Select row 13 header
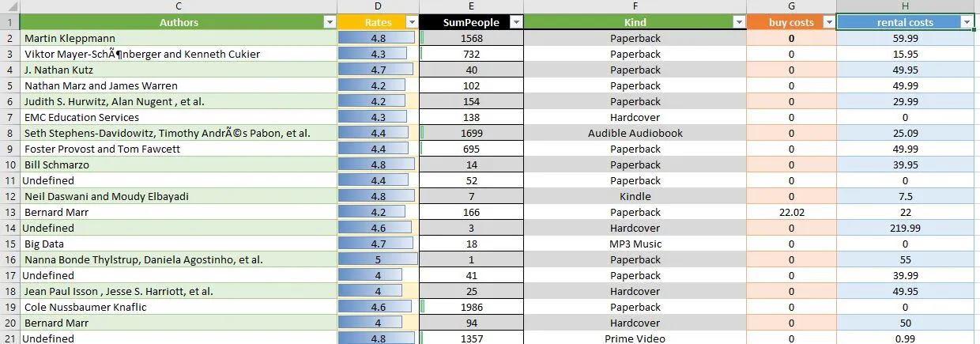Viewport: 980px width, 344px height. pyautogui.click(x=9, y=212)
